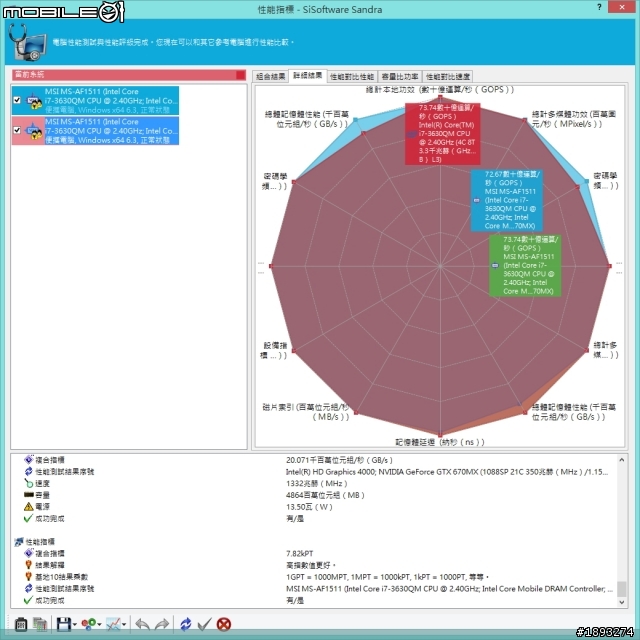This screenshot has height=640, width=640.
Task: Click the diamond icon beside 7.82kPT row
Action: [29, 553]
